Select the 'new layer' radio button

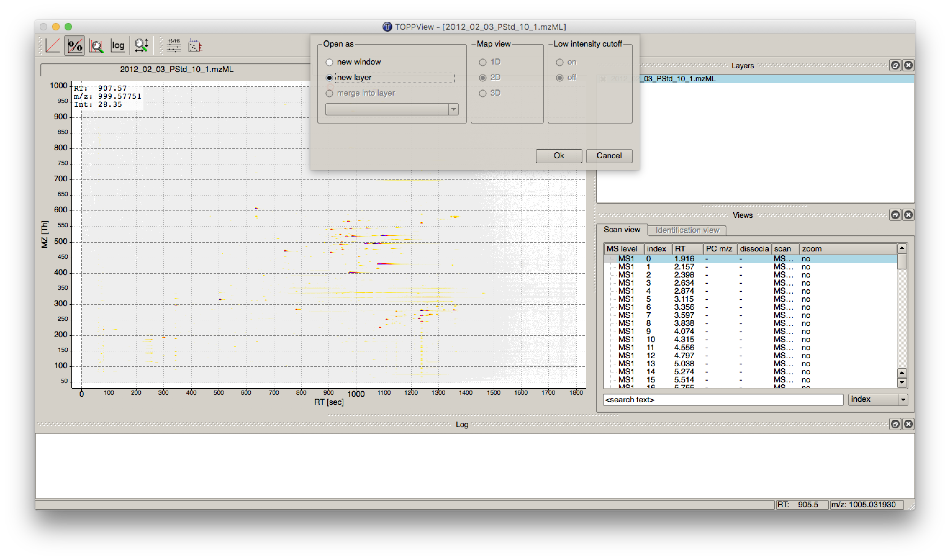[x=329, y=78]
